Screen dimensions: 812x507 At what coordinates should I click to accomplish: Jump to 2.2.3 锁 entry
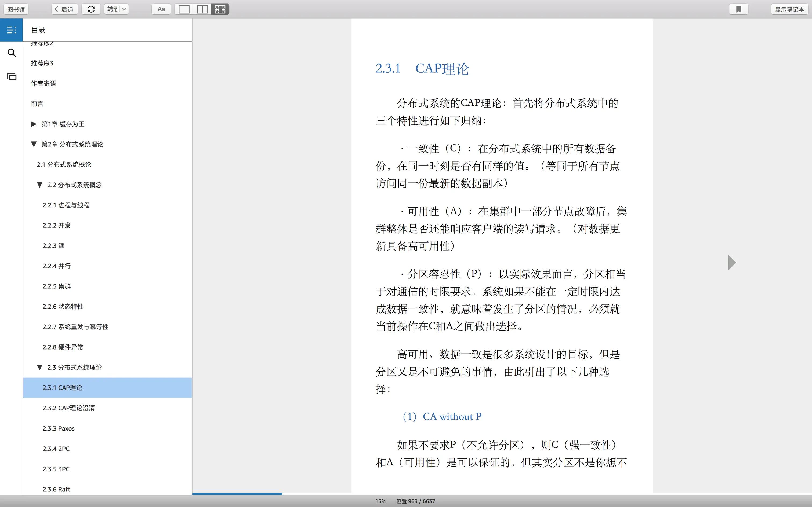tap(54, 246)
